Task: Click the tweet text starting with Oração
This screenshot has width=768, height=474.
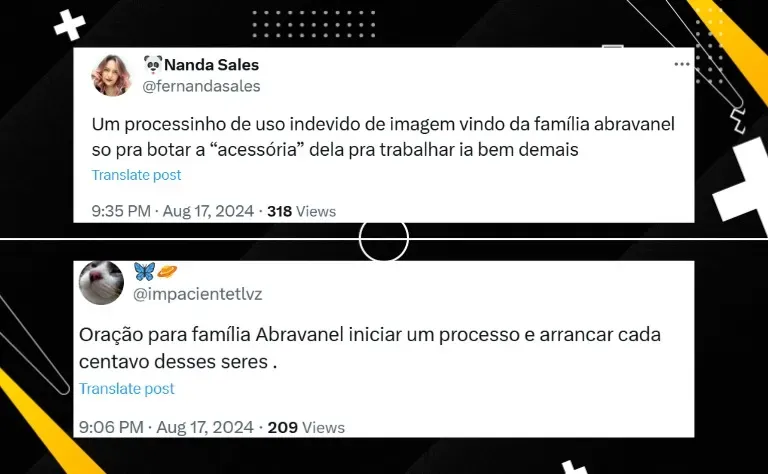Action: [x=370, y=348]
